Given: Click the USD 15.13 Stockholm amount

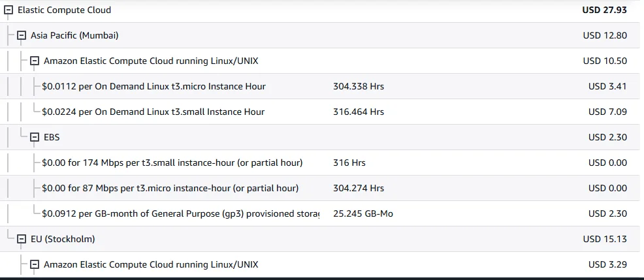Looking at the screenshot, I should (605, 240).
